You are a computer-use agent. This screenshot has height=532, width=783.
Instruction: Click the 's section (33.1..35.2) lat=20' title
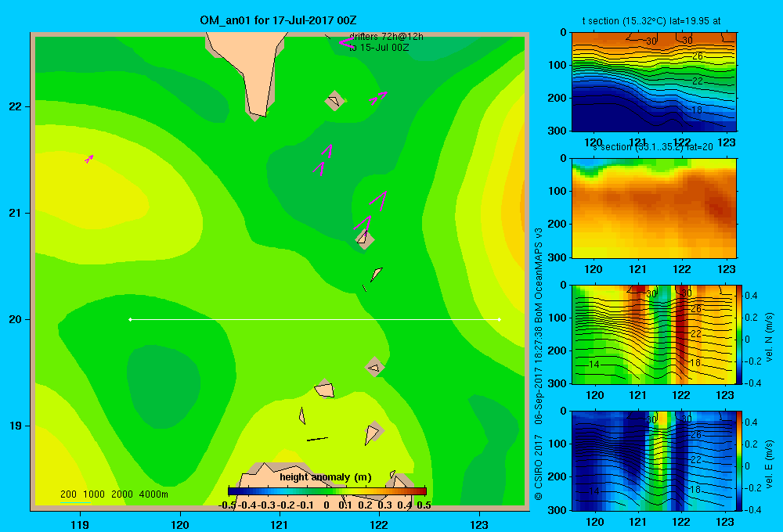653,147
